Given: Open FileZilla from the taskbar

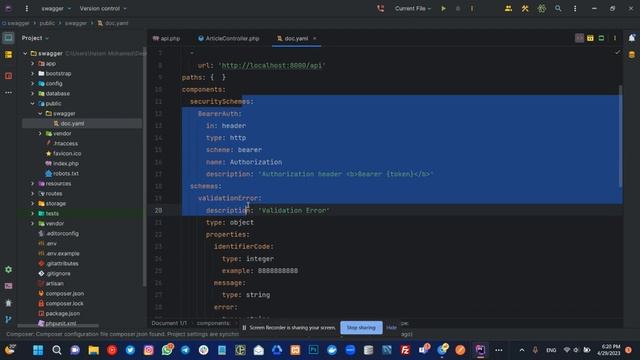Looking at the screenshot, I should tap(405, 350).
